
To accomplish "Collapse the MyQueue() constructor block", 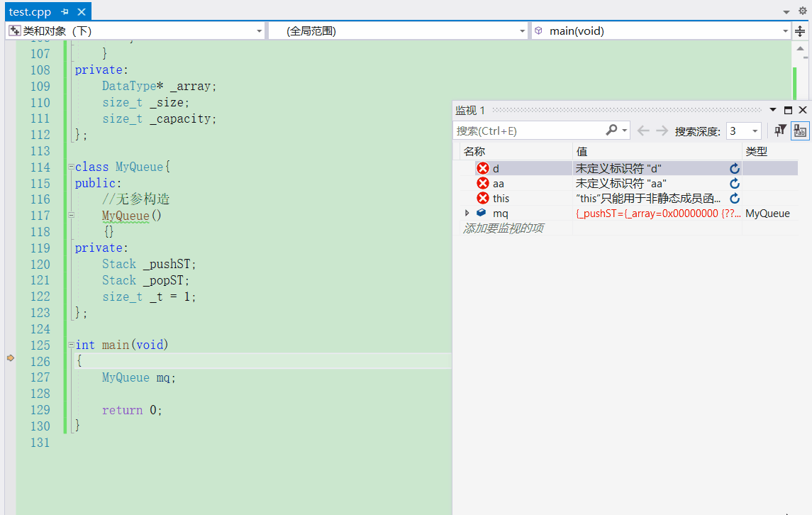I will tap(71, 215).
